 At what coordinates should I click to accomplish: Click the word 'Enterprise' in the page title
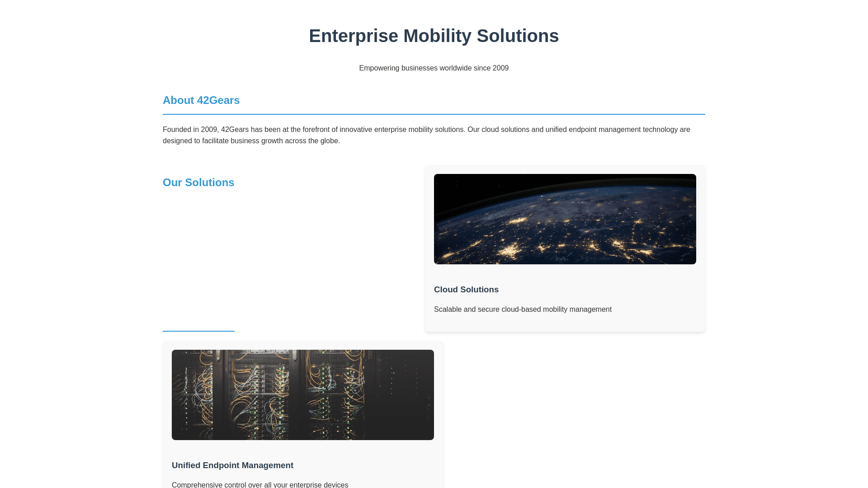coord(353,36)
